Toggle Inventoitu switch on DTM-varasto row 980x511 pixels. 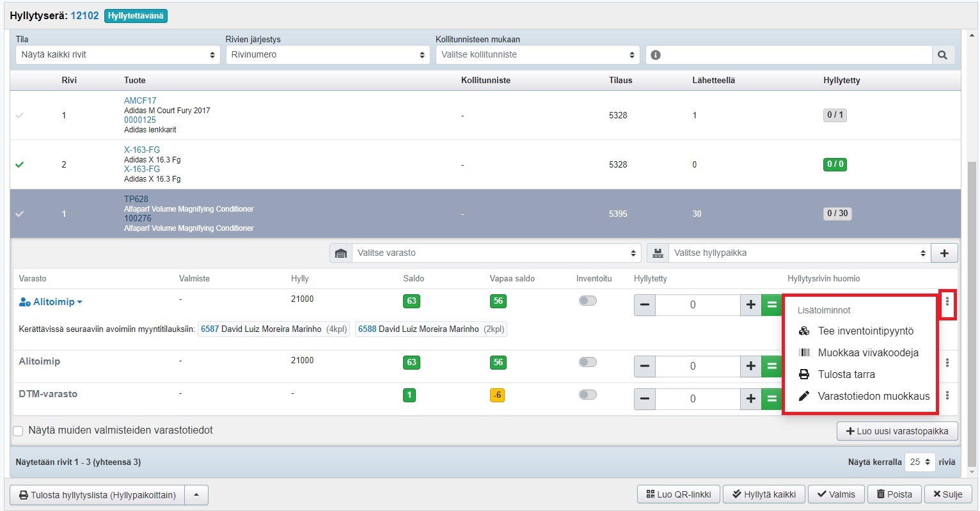click(x=587, y=395)
